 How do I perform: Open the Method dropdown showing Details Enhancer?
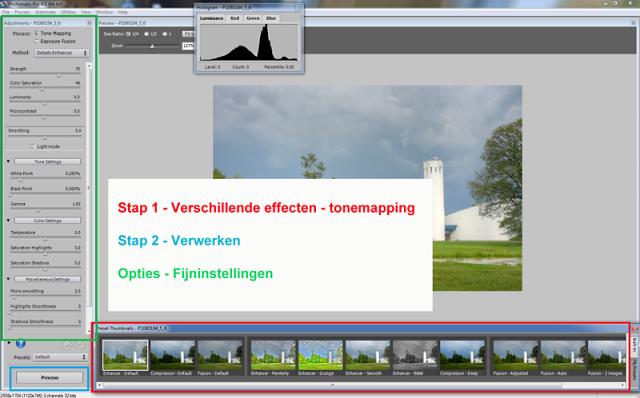pos(61,53)
